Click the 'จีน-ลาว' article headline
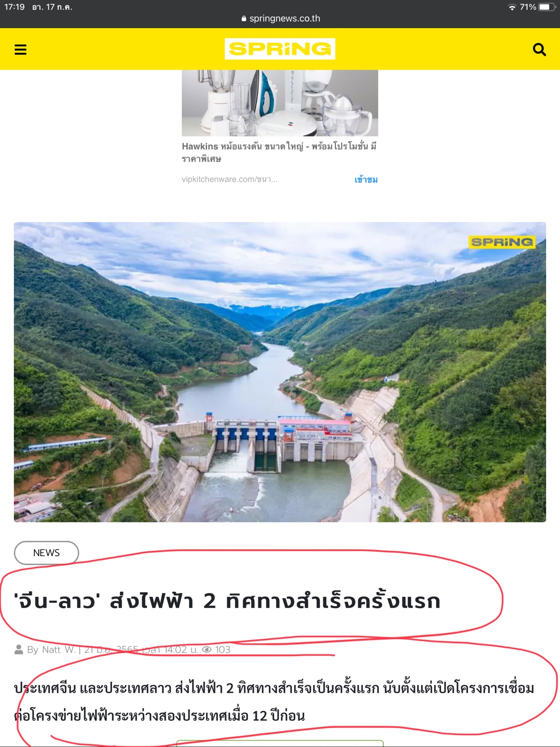Viewport: 560px width, 747px height. (227, 601)
